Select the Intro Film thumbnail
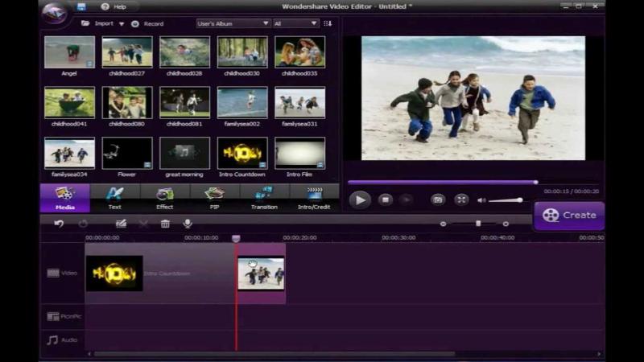644x362 pixels. pos(299,153)
